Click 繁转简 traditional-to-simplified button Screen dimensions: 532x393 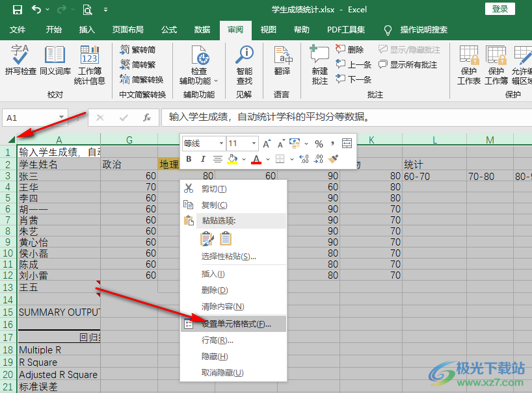point(137,49)
